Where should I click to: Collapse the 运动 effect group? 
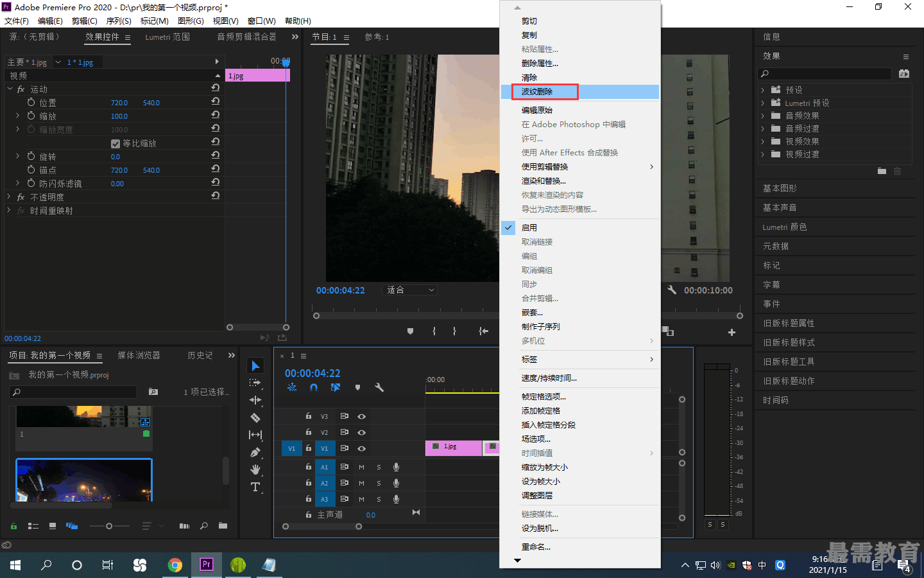pos(9,89)
